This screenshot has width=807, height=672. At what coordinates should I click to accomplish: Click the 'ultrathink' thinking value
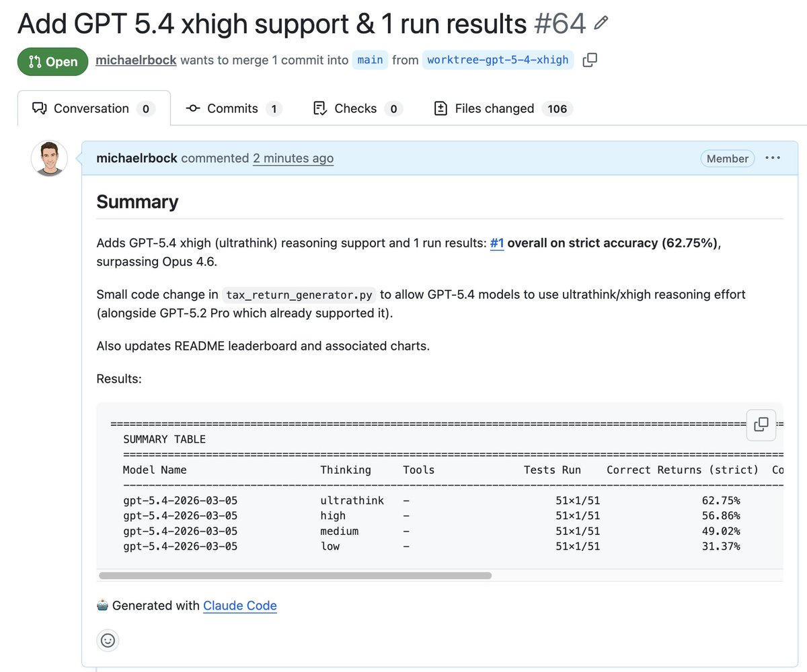(352, 500)
